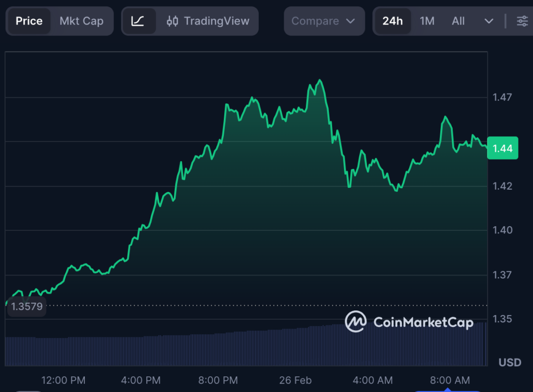Click the USD currency label
This screenshot has width=533, height=392.
tap(510, 362)
